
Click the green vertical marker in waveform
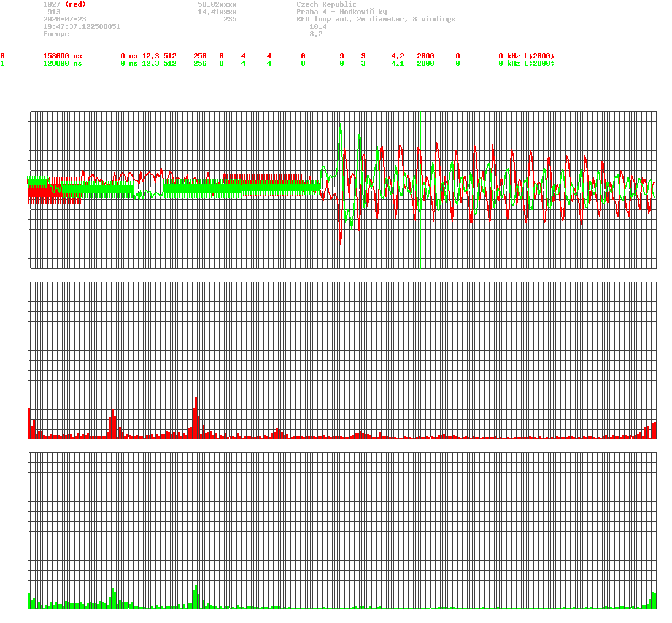(421, 190)
